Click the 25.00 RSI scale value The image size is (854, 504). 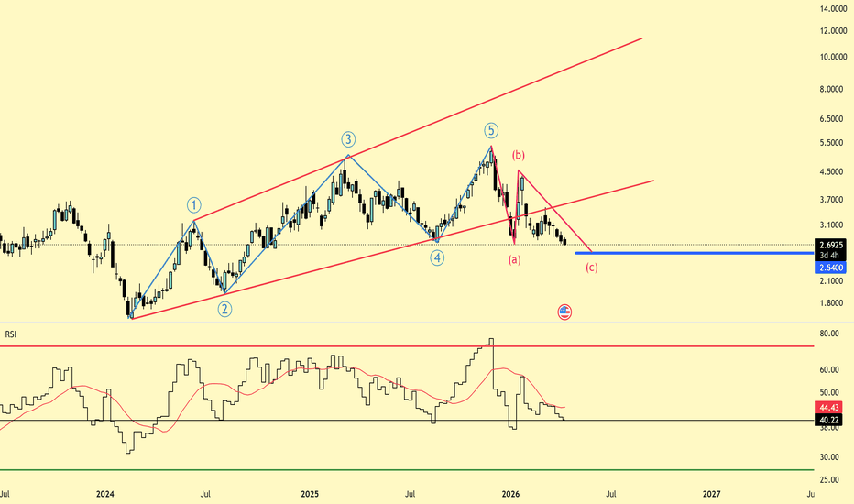pyautogui.click(x=829, y=479)
